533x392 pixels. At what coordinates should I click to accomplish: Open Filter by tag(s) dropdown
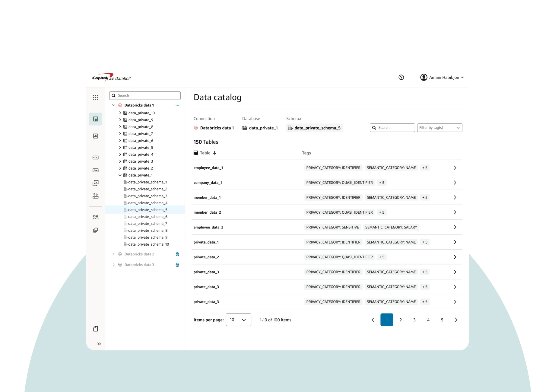[x=439, y=128]
